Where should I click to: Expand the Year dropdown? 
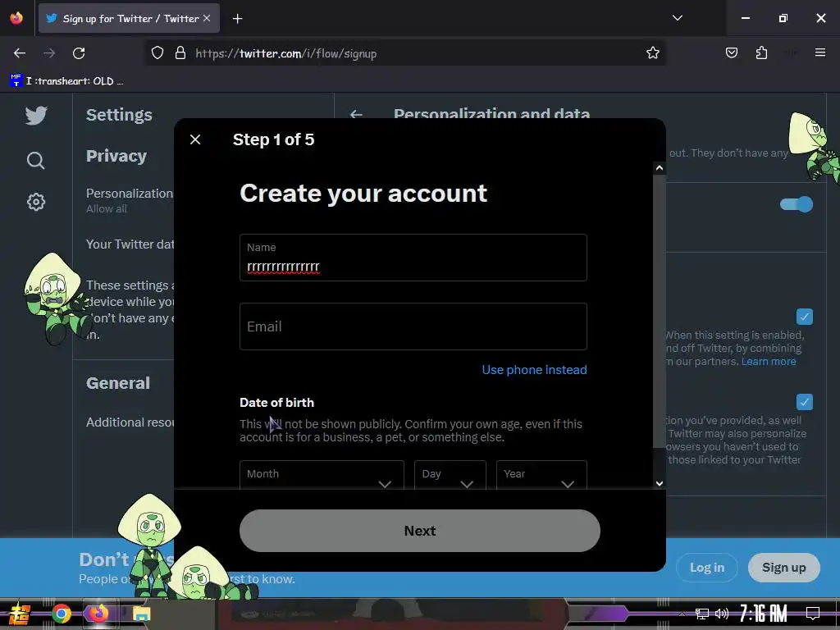click(x=541, y=475)
